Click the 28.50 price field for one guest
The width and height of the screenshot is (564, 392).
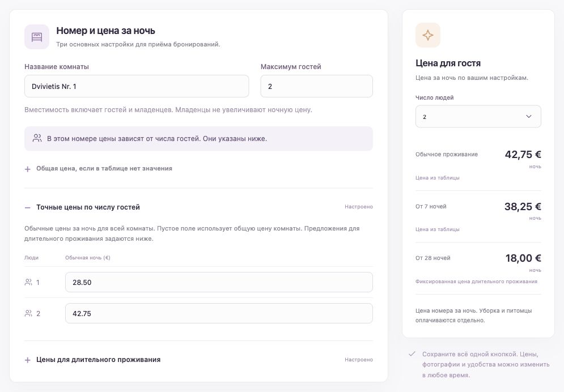click(x=219, y=282)
